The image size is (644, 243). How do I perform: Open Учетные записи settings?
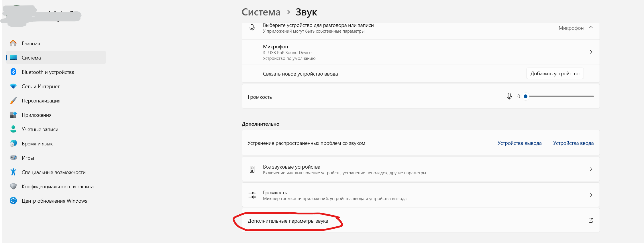click(56, 129)
